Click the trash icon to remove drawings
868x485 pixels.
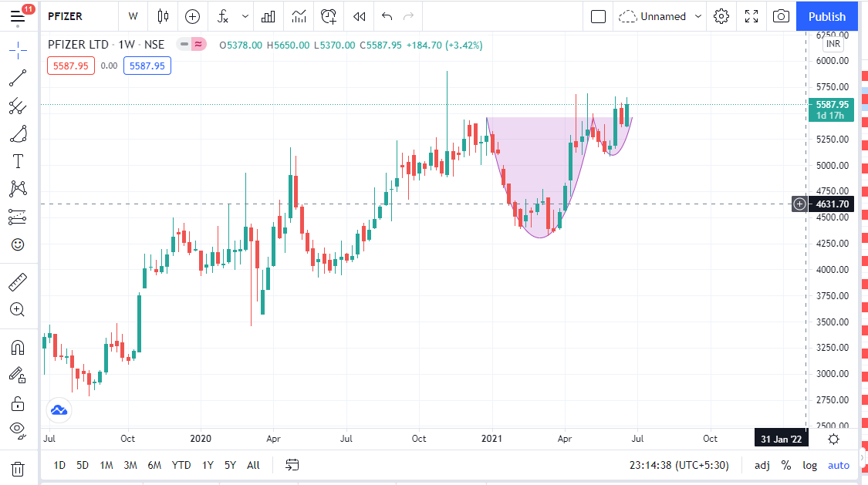18,469
